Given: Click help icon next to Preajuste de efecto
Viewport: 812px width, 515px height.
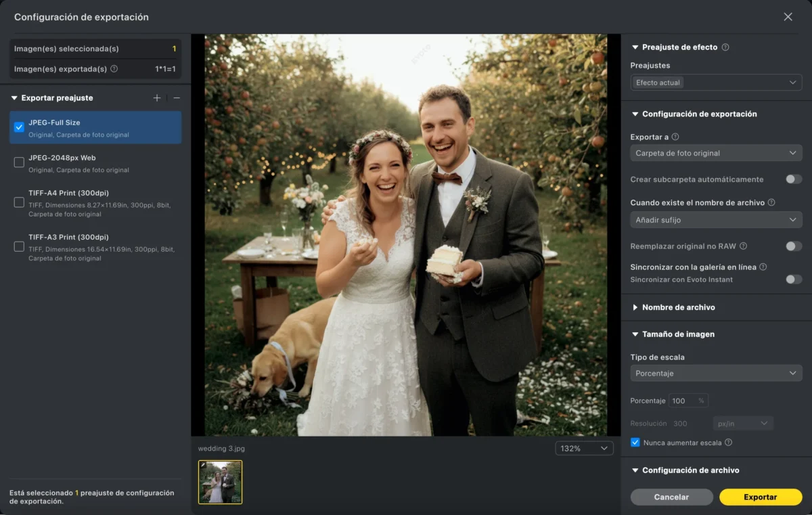Looking at the screenshot, I should click(725, 47).
